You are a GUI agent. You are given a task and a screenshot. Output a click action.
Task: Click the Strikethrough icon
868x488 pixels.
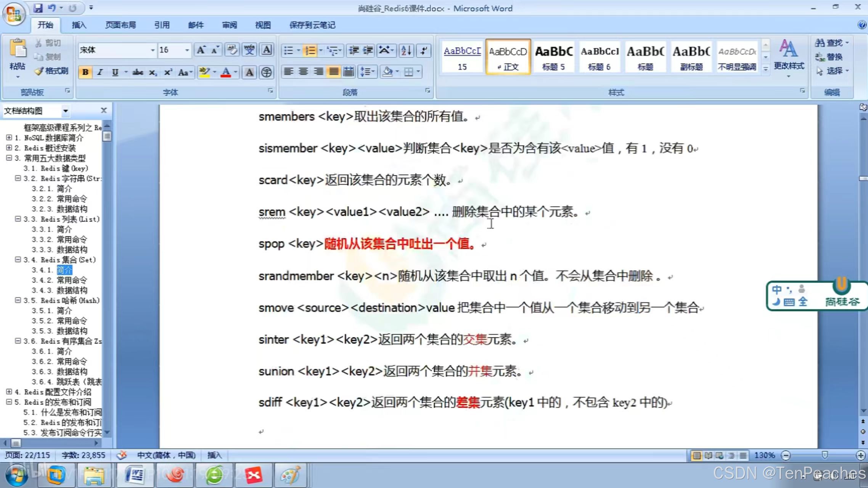coord(138,72)
